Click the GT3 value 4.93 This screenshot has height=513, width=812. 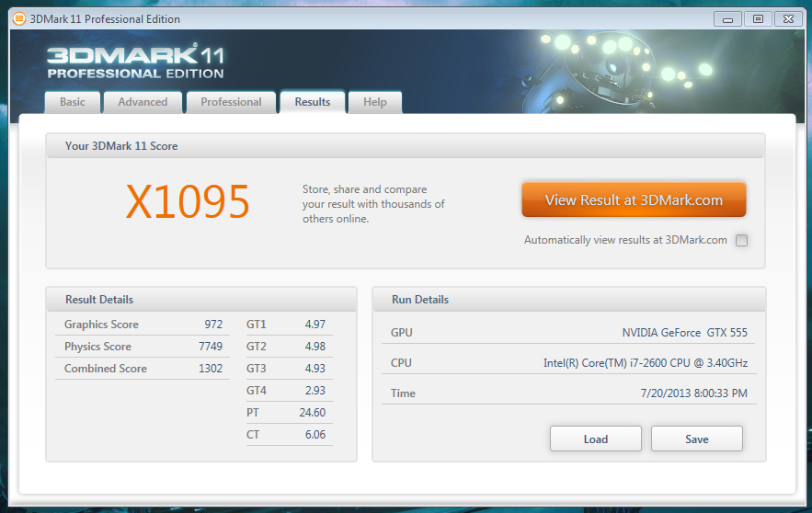tap(315, 369)
